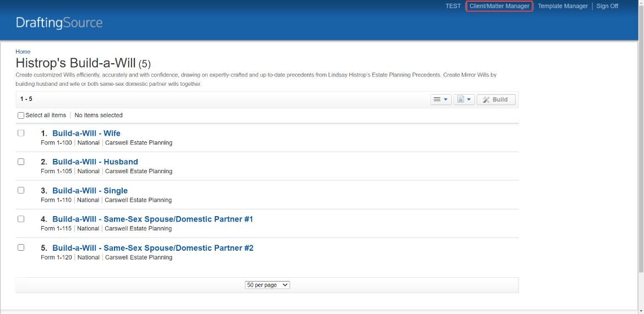
Task: Click the 'Histrop's Build-a-Will' heading
Action: pyautogui.click(x=75, y=63)
